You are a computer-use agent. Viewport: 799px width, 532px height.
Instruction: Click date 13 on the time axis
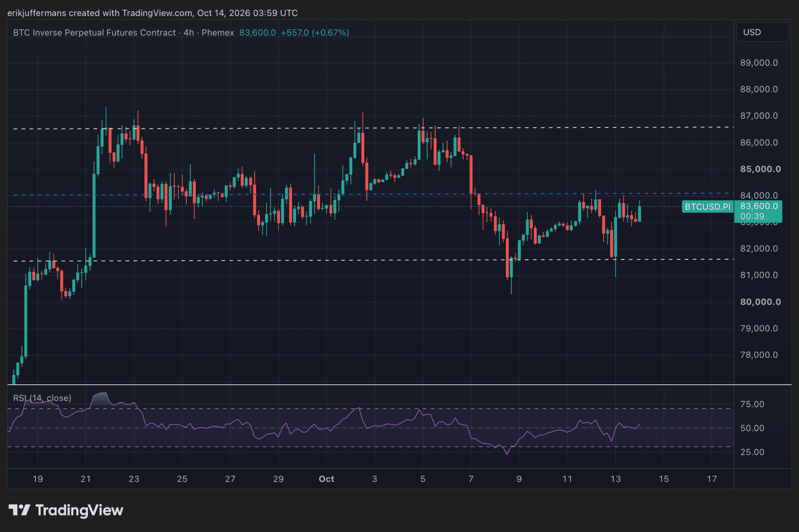coord(616,479)
